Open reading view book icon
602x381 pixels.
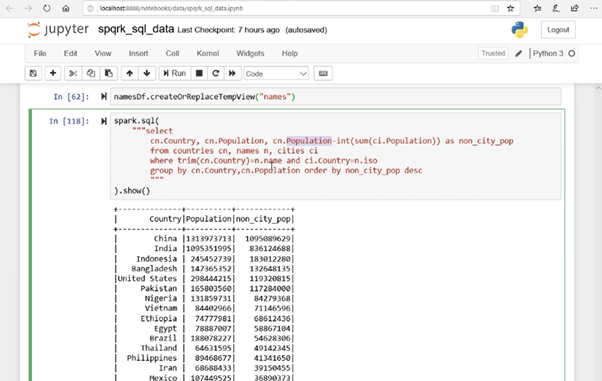pyautogui.click(x=495, y=8)
